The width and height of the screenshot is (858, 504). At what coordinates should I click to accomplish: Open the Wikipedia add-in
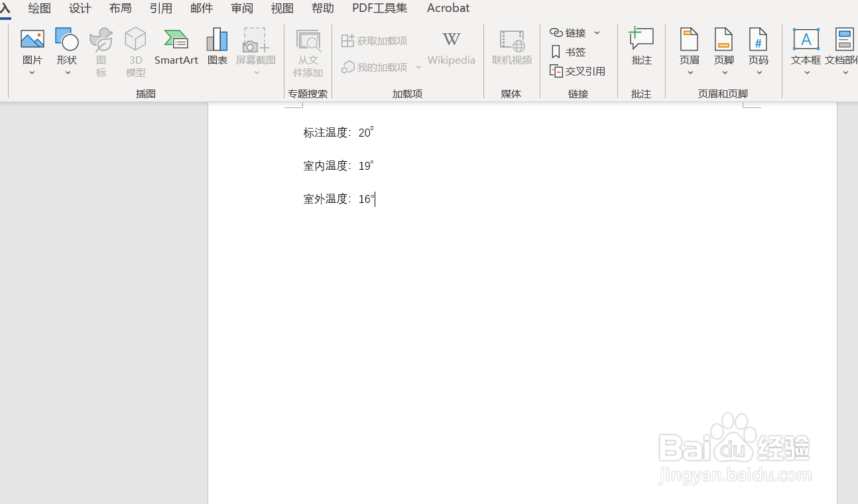click(x=452, y=48)
